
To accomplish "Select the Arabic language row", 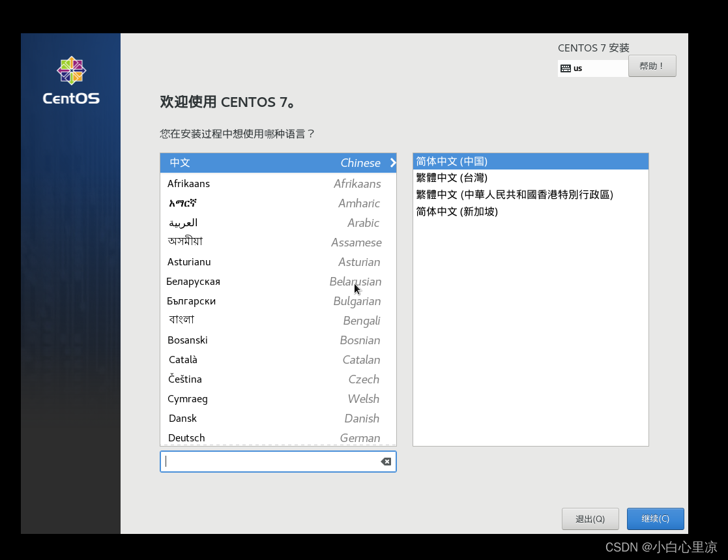I will click(x=278, y=222).
